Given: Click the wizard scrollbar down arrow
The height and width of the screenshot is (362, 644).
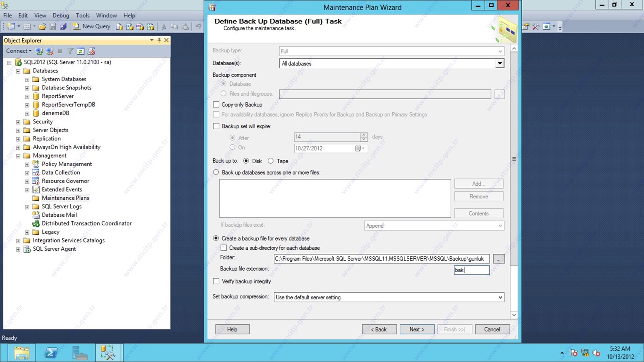Looking at the screenshot, I should pos(514,315).
